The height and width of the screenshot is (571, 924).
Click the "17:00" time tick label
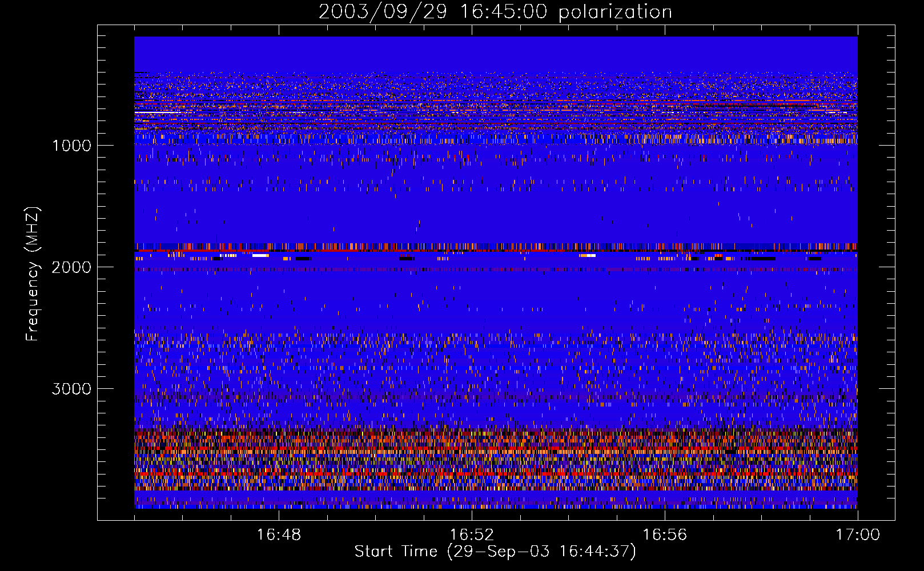(858, 535)
